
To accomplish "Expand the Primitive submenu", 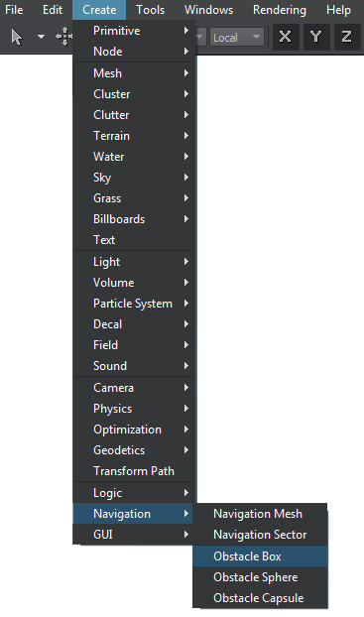I will tap(134, 31).
